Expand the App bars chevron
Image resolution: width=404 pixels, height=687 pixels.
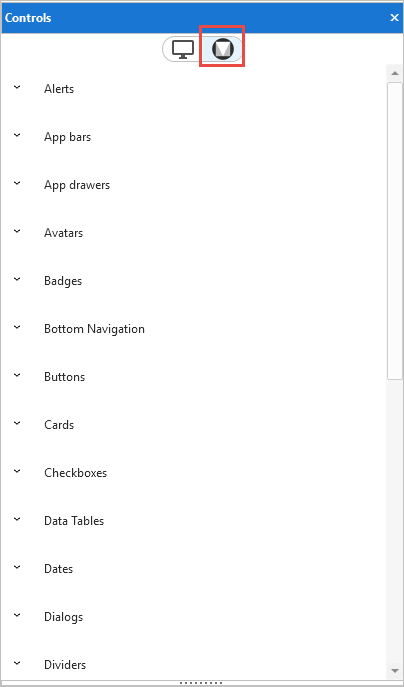click(17, 135)
